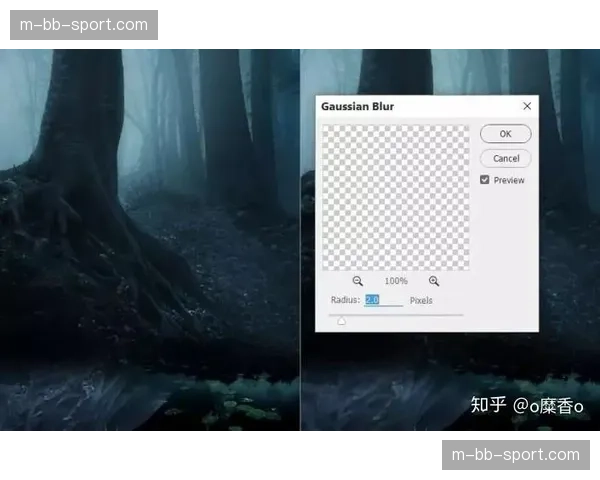Click the Radius label text
This screenshot has width=600, height=480.
pos(345,300)
